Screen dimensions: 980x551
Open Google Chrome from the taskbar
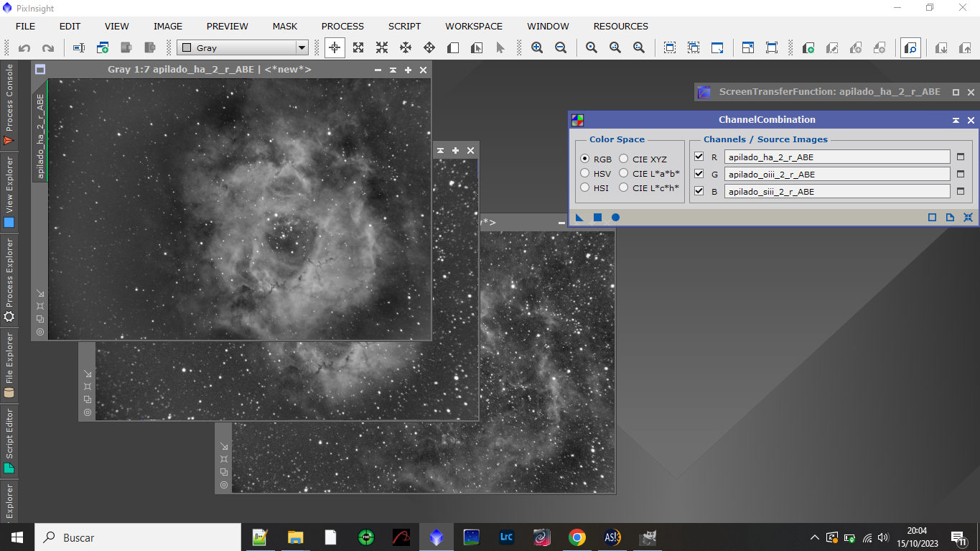point(577,537)
